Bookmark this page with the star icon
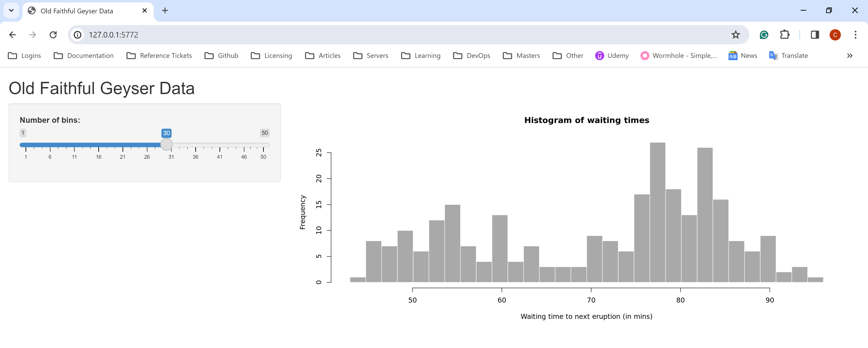The height and width of the screenshot is (348, 868). point(735,35)
